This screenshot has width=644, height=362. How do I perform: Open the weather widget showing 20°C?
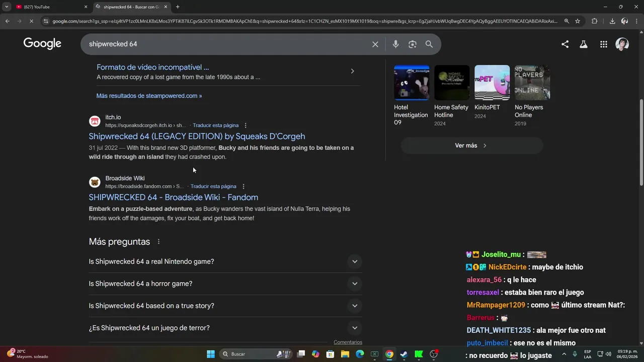(x=28, y=354)
